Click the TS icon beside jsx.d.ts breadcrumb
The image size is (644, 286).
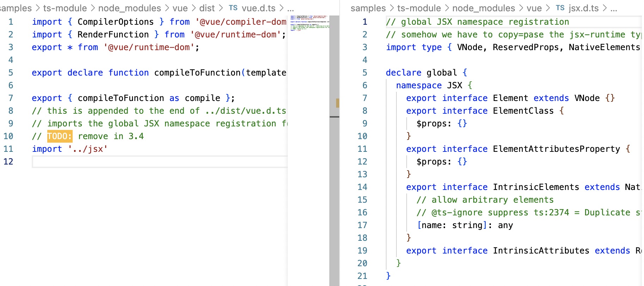(560, 8)
